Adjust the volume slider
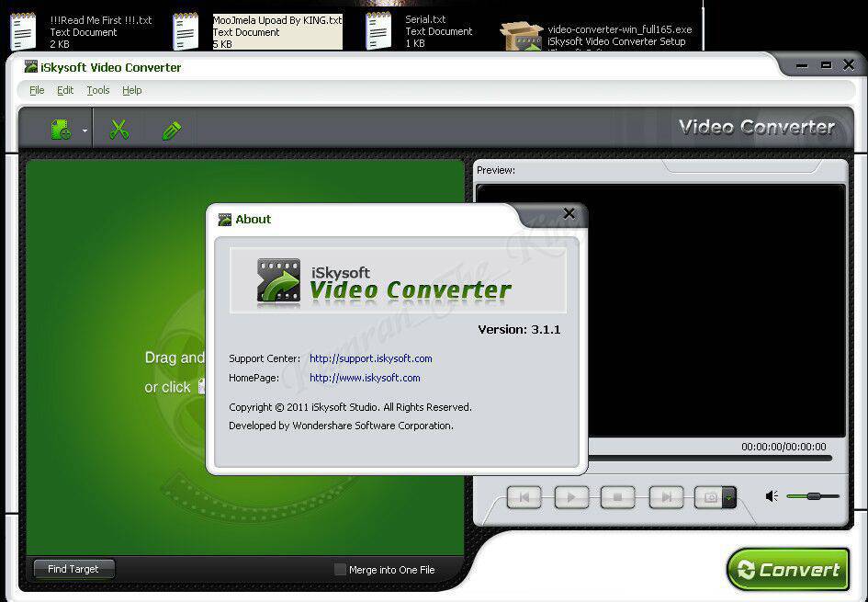This screenshot has width=868, height=602. (813, 496)
